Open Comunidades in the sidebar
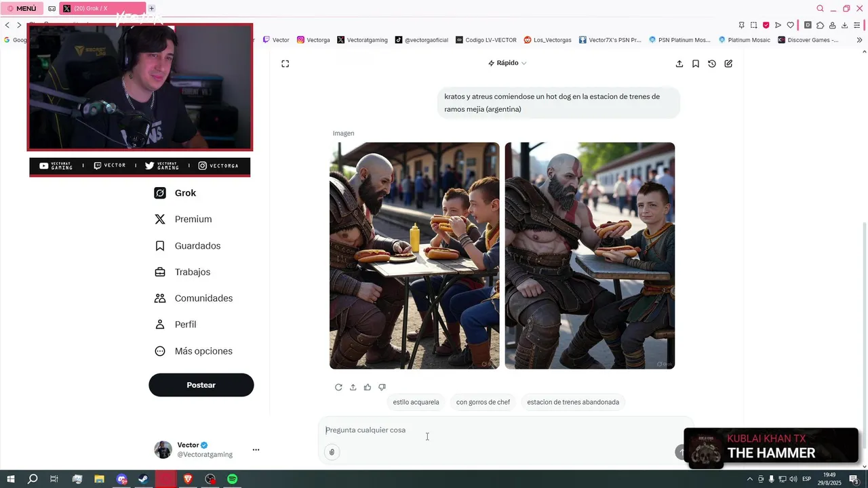868x488 pixels. 193,298
